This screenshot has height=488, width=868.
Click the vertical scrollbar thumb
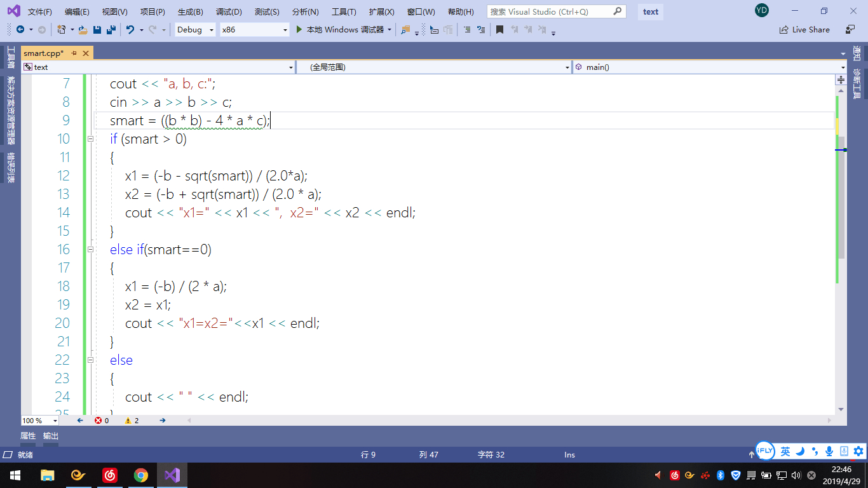pyautogui.click(x=841, y=197)
